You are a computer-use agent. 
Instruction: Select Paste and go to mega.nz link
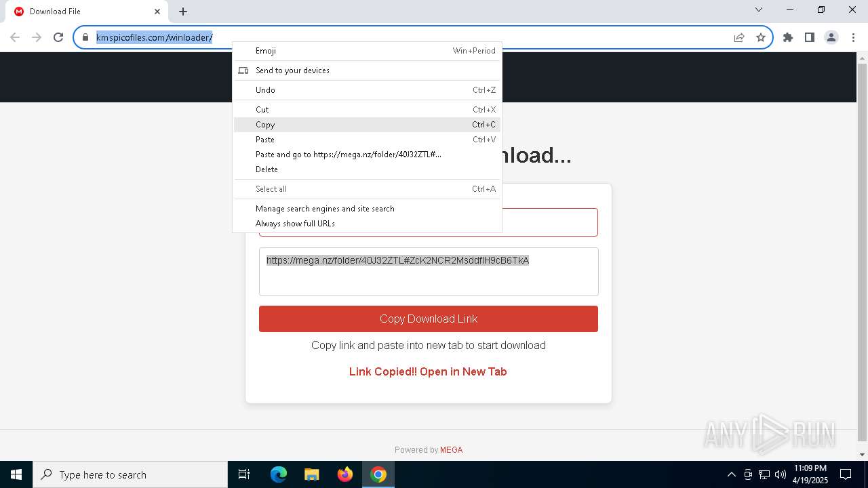pyautogui.click(x=367, y=155)
